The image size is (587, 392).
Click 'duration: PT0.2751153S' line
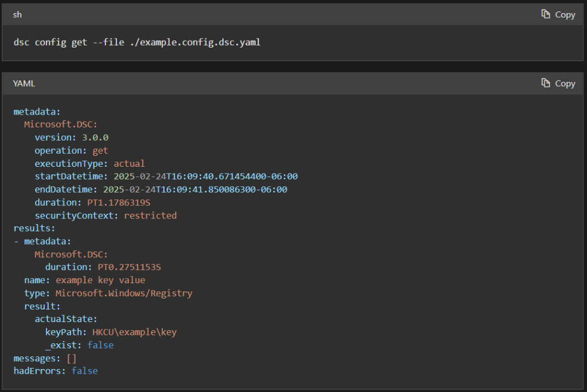click(103, 267)
